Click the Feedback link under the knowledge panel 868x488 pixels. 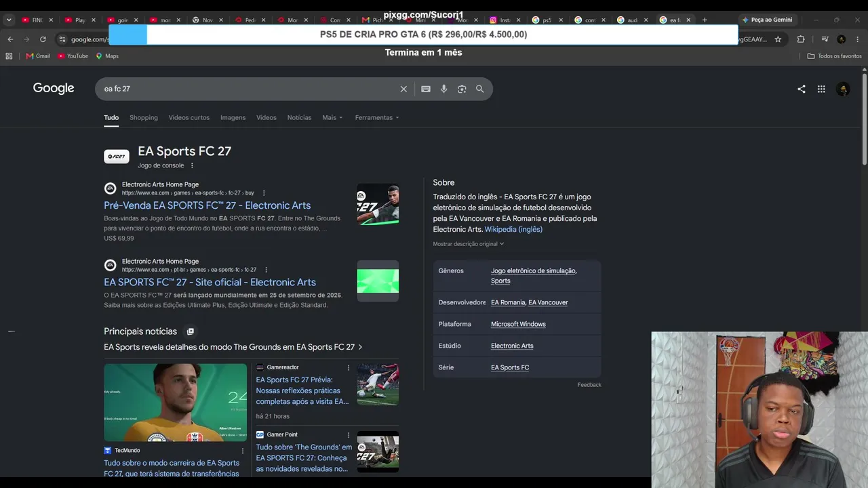[589, 385]
